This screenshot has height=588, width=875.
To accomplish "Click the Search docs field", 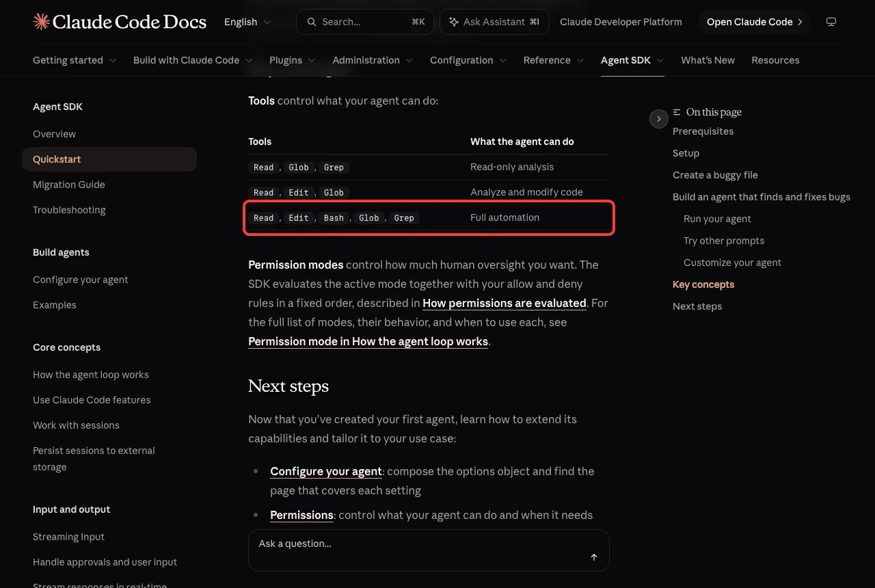I will pos(366,22).
